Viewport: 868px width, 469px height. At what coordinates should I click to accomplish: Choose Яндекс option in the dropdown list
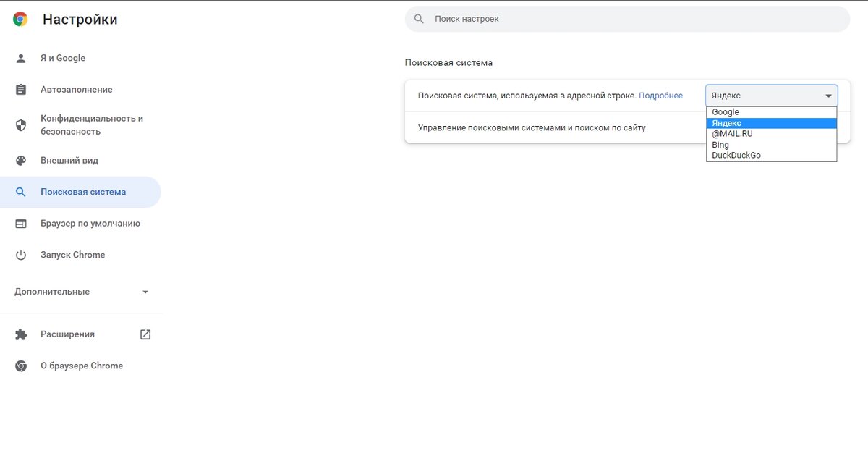point(772,123)
